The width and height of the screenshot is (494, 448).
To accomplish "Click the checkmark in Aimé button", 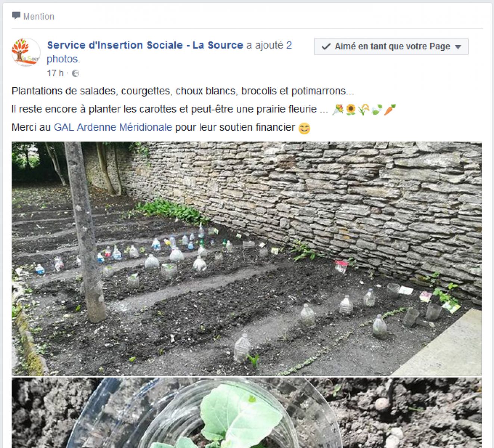I will point(326,46).
